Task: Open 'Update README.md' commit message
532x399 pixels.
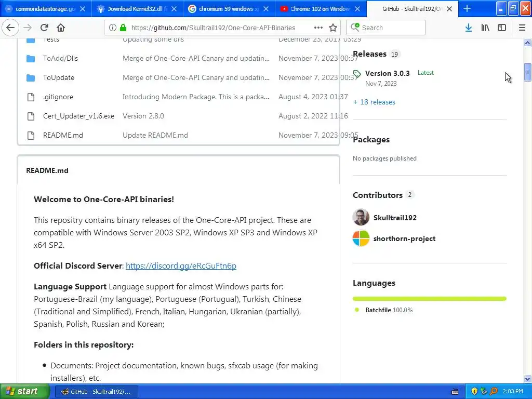Action: point(155,136)
